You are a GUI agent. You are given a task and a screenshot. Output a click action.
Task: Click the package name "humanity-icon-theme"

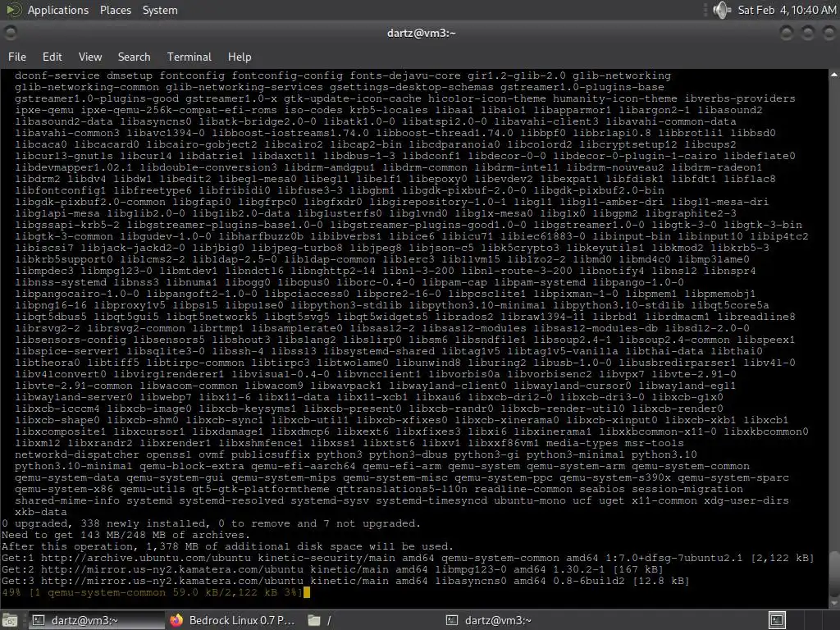[x=615, y=98]
